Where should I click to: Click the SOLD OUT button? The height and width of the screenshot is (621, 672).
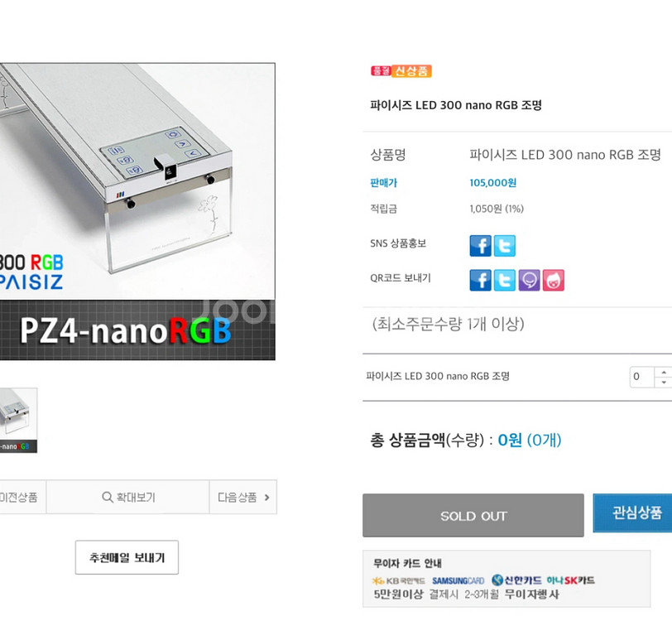pyautogui.click(x=473, y=513)
